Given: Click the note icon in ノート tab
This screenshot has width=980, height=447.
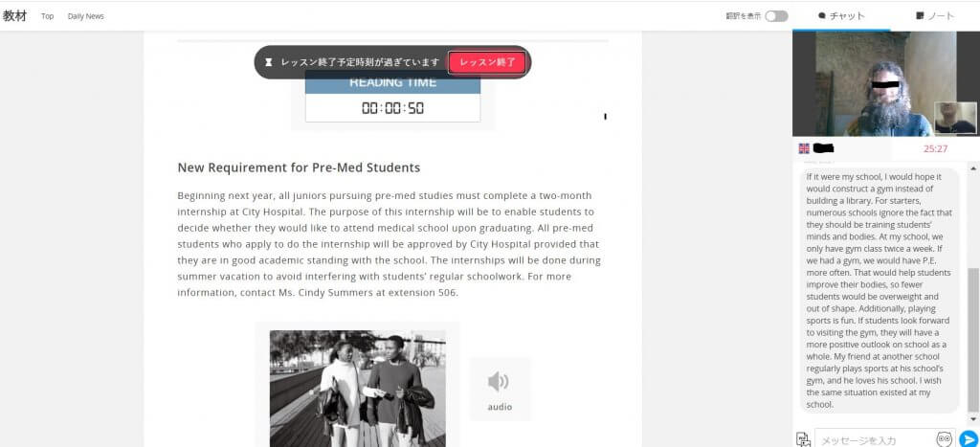Looking at the screenshot, I should (x=920, y=16).
